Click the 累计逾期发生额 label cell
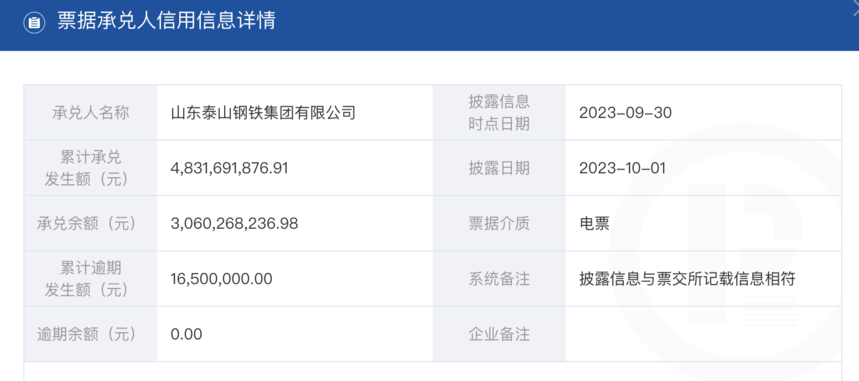 click(x=90, y=279)
